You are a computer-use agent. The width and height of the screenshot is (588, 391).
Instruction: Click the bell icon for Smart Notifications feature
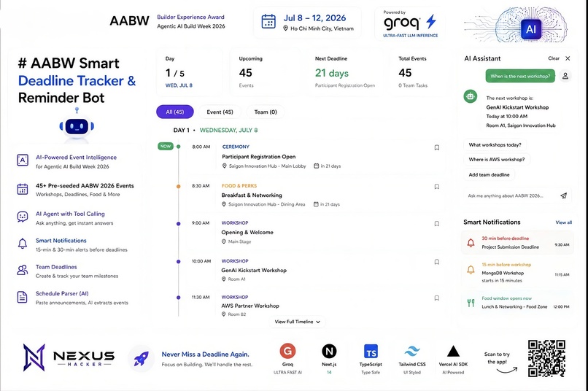(23, 244)
